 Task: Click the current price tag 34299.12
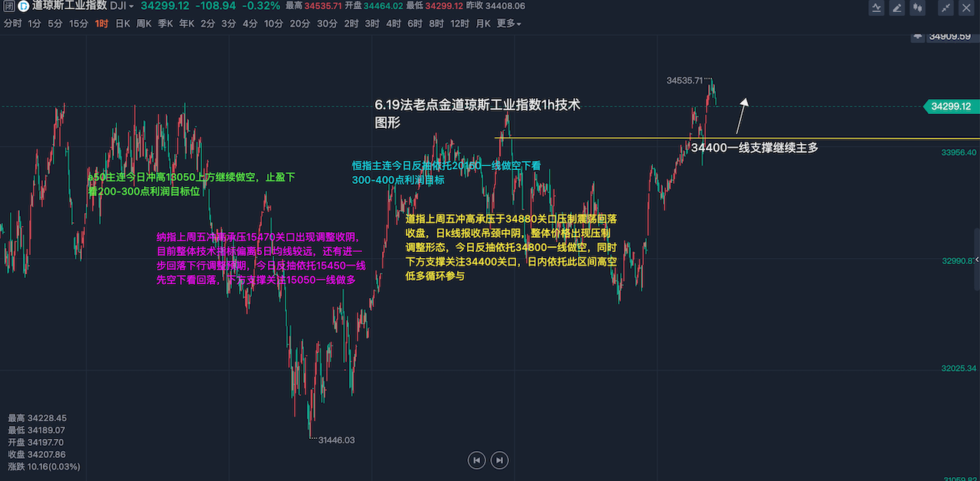click(x=950, y=106)
